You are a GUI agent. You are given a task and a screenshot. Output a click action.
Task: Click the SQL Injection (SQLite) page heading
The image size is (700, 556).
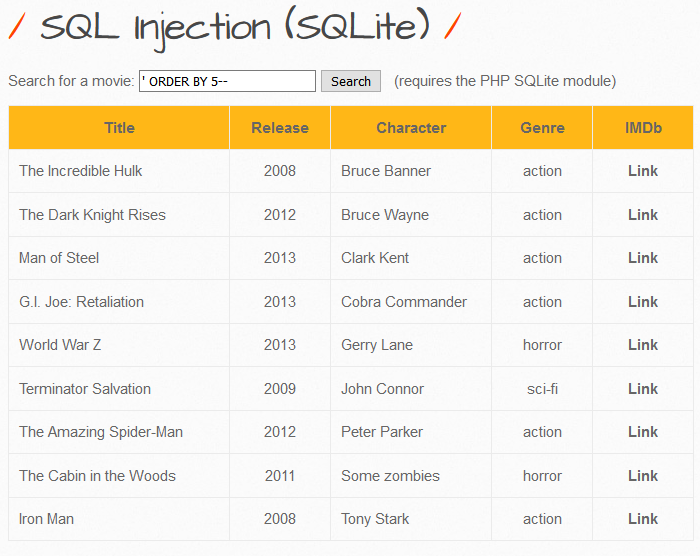point(235,28)
